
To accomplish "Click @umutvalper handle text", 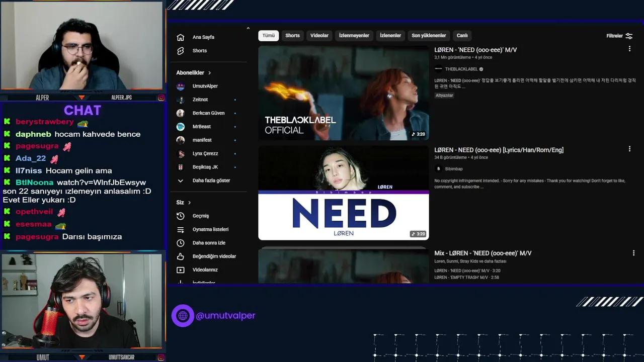I will tap(225, 316).
